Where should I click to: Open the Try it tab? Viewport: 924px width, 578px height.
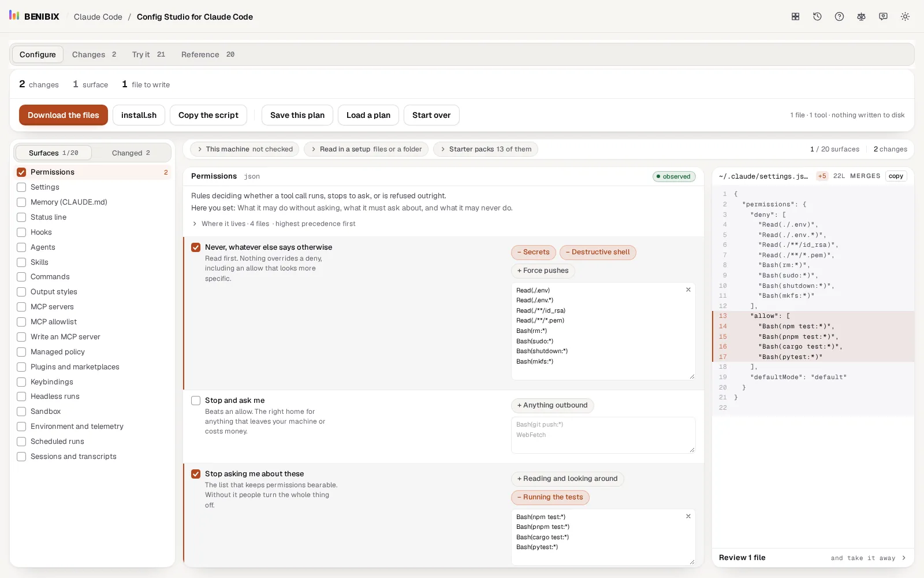[x=148, y=54]
